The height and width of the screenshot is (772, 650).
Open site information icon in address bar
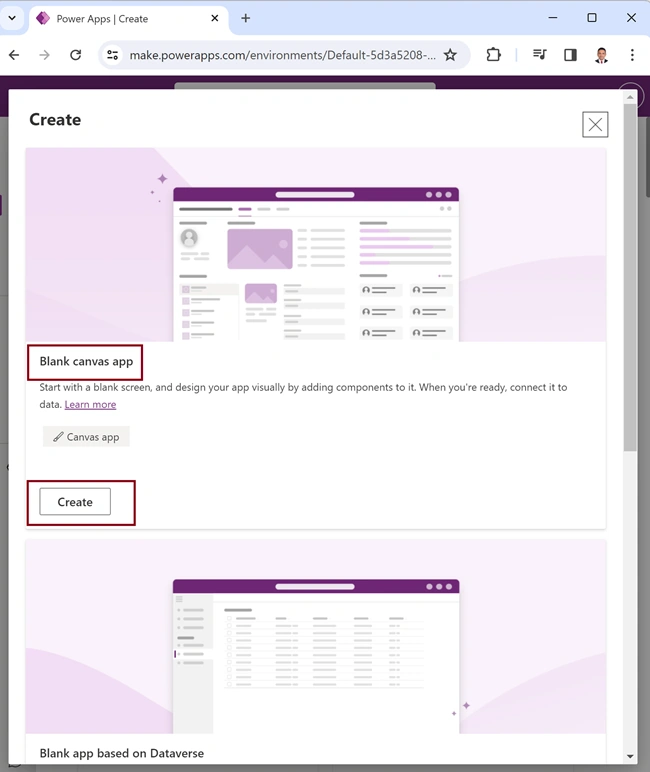[113, 55]
